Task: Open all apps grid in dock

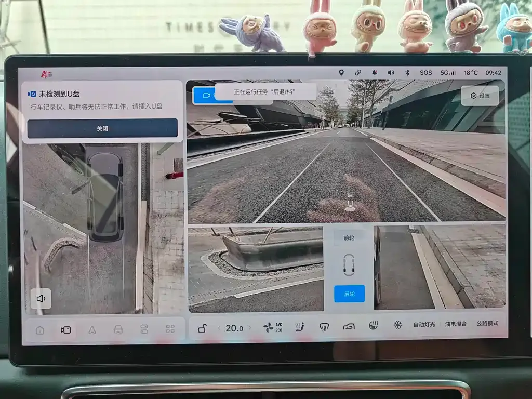Action: click(170, 329)
